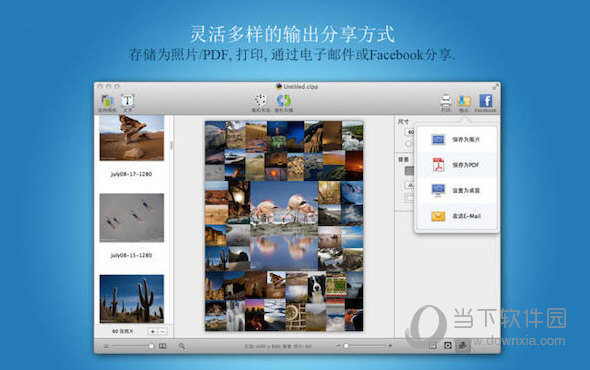Select the radio button under Size (尺寸)
Screen dimensions: 590x370
click(408, 144)
